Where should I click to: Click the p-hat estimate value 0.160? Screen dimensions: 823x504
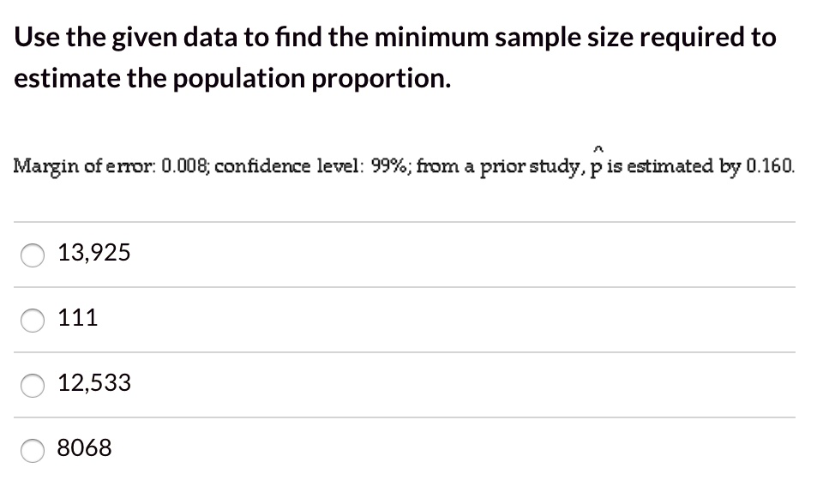(x=767, y=166)
